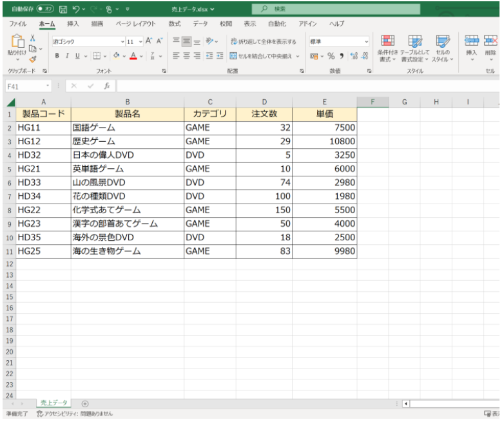Toggle Bold formatting
This screenshot has height=422, width=504.
tap(57, 56)
